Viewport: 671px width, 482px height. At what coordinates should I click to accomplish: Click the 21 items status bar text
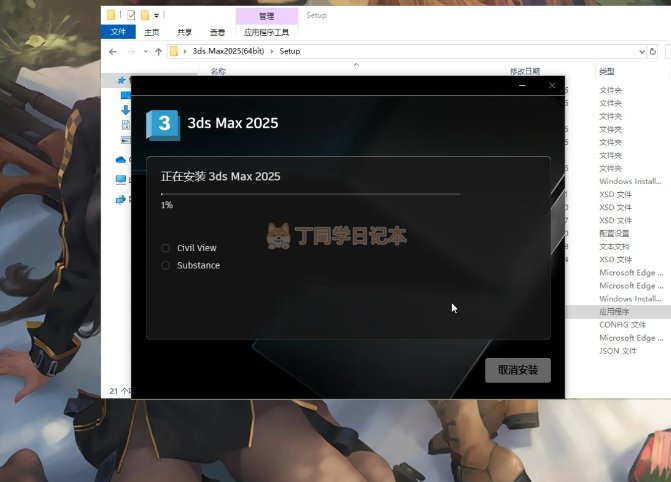click(x=120, y=391)
